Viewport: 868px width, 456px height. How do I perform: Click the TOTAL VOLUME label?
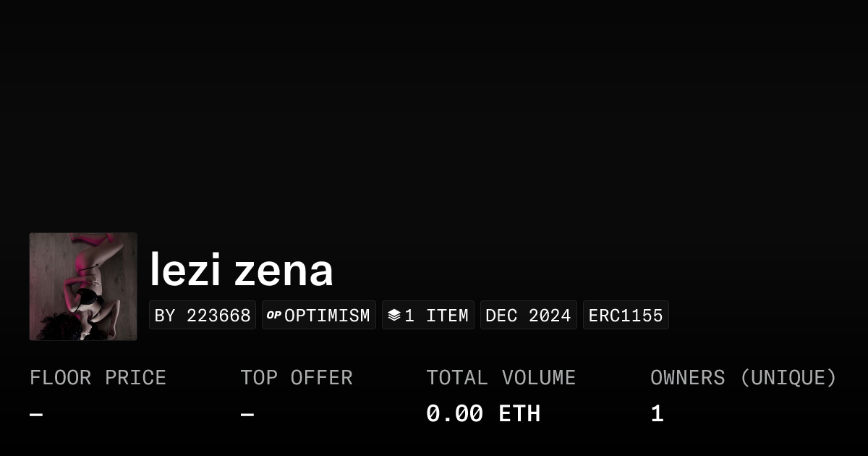(x=501, y=378)
